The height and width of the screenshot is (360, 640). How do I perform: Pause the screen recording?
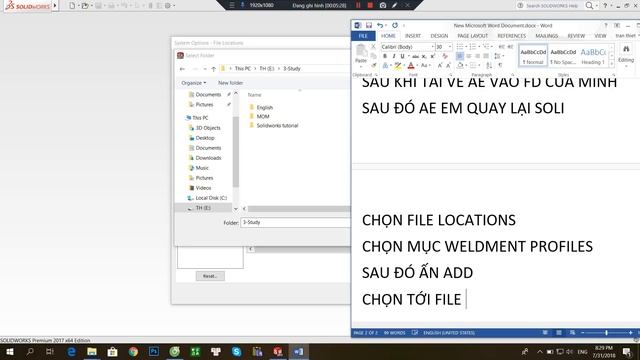(x=358, y=5)
